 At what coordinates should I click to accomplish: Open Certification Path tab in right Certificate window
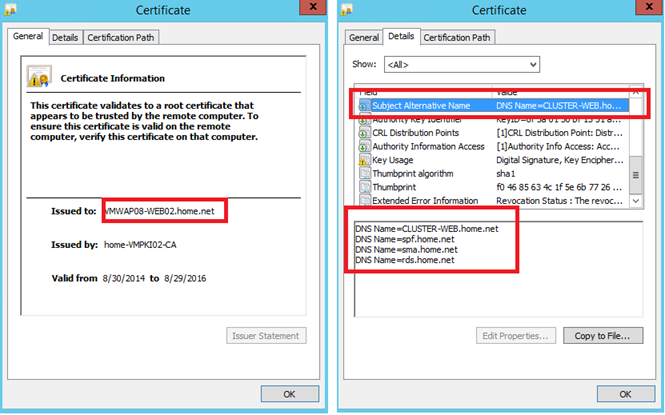tap(457, 38)
